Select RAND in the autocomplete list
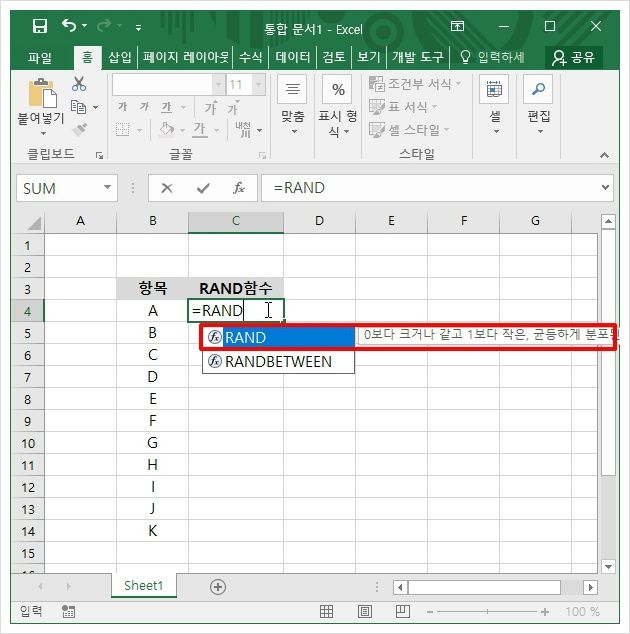 tap(278, 337)
